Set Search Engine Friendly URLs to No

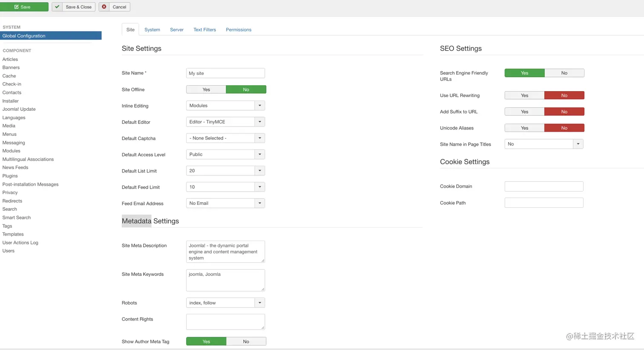point(564,73)
